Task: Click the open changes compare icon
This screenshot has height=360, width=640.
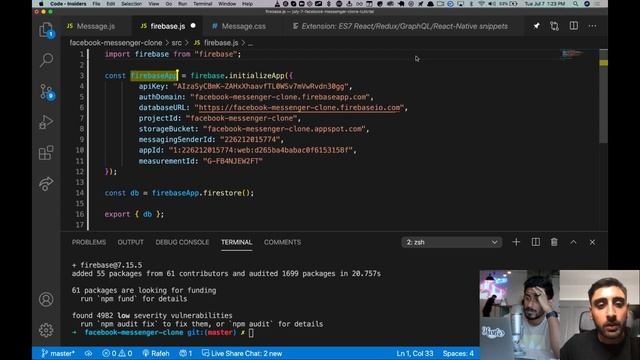Action: (x=554, y=26)
